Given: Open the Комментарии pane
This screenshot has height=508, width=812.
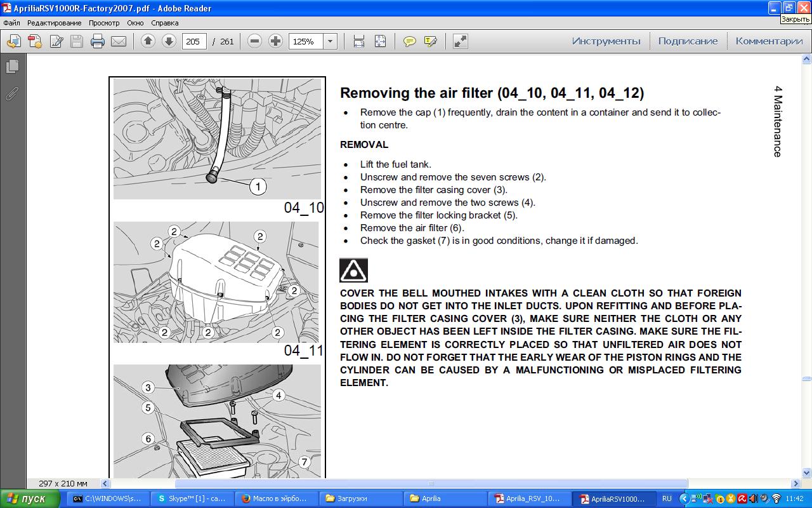Looking at the screenshot, I should pos(769,41).
